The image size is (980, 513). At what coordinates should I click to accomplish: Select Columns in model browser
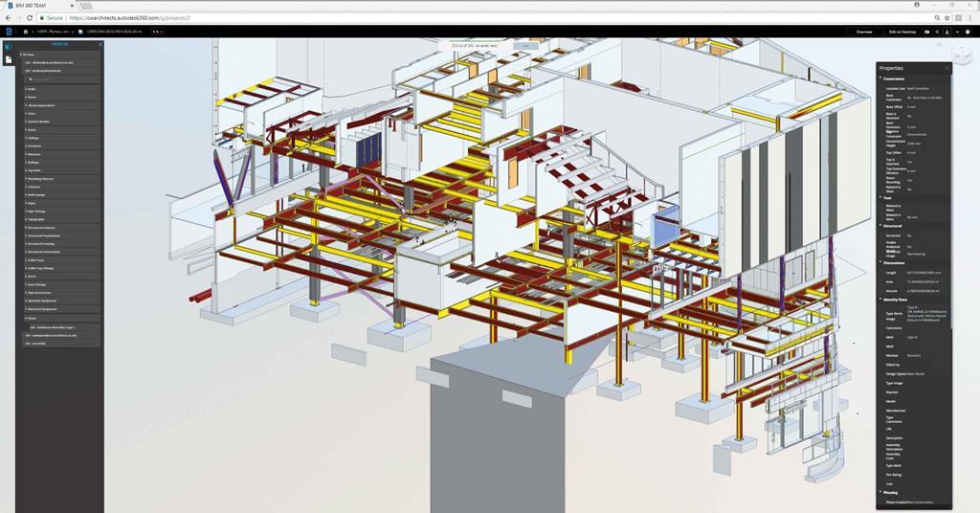[61, 187]
